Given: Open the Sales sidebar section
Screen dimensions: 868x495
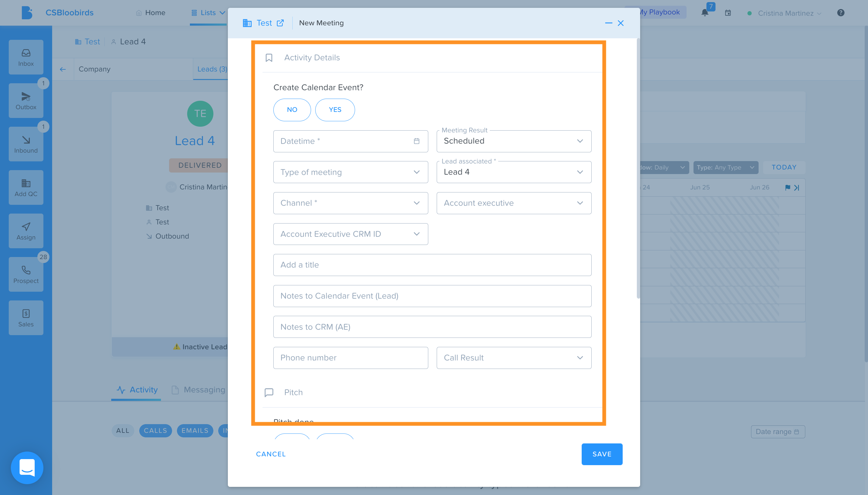Looking at the screenshot, I should click(26, 318).
